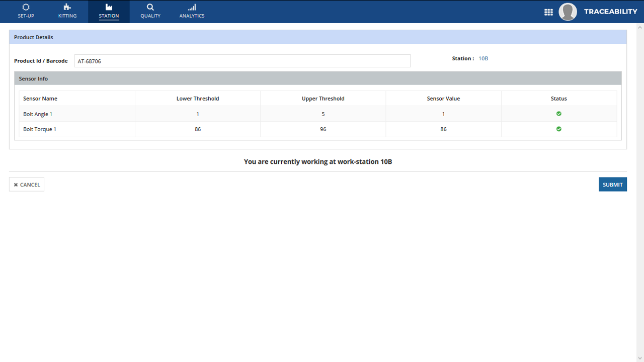This screenshot has width=644, height=362.
Task: Click the Product Id / Barcode input field
Action: click(242, 60)
